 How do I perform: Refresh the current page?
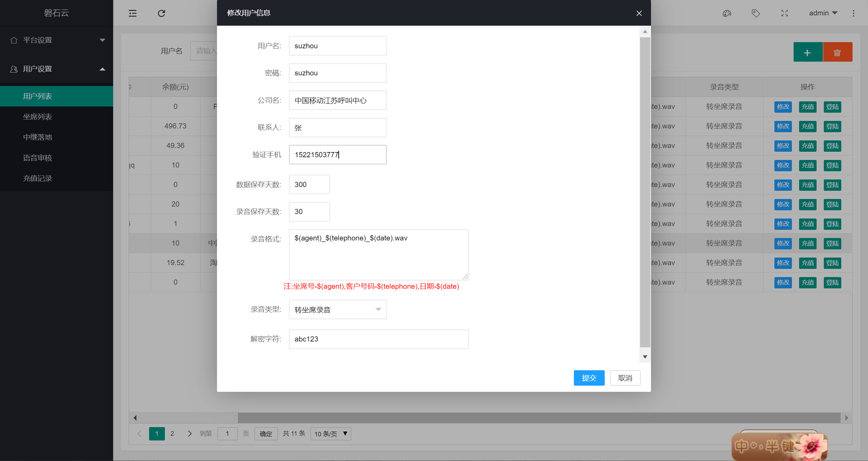point(161,13)
